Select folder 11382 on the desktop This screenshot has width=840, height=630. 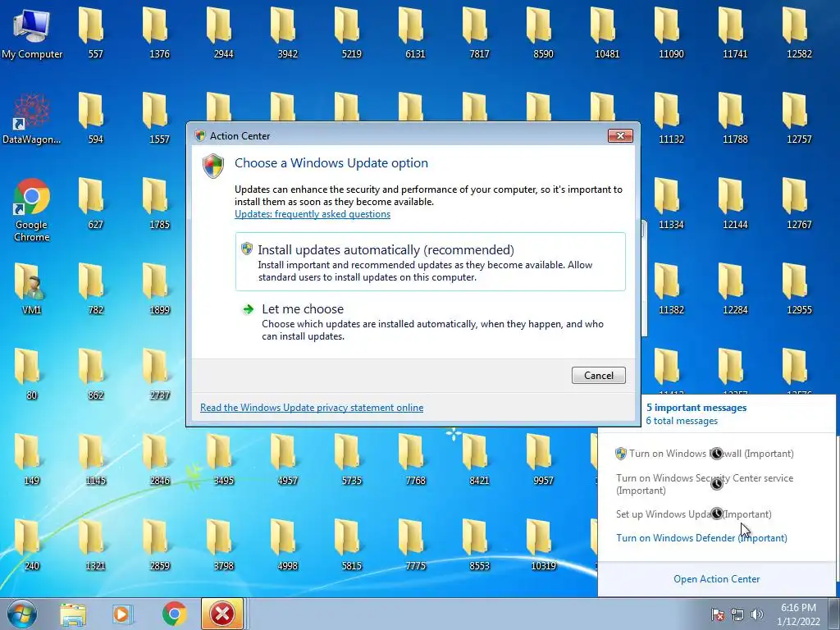(671, 290)
